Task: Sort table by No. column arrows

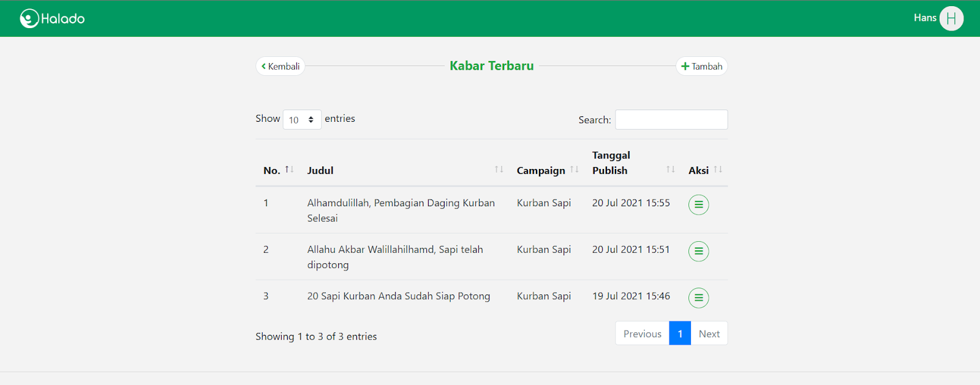Action: 289,170
